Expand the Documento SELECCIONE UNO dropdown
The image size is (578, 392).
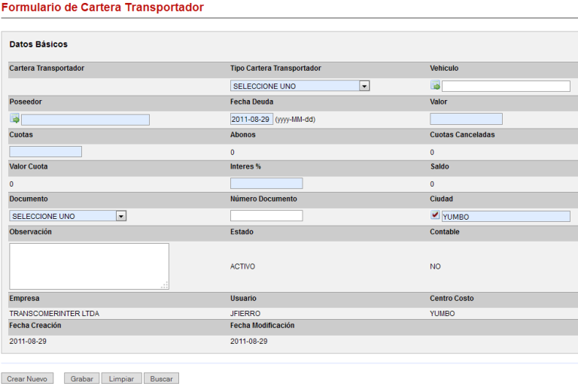120,216
